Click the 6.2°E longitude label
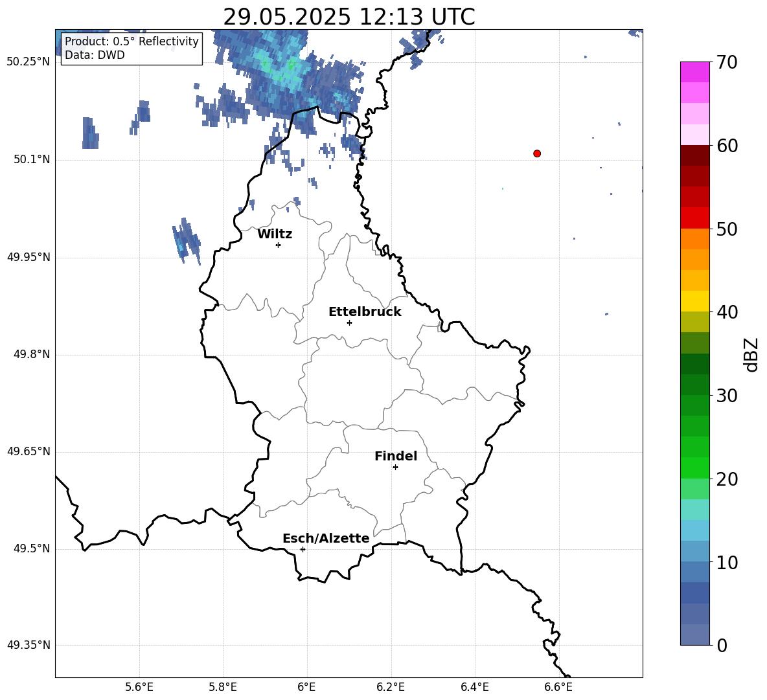The height and width of the screenshot is (700, 767). pos(391,687)
